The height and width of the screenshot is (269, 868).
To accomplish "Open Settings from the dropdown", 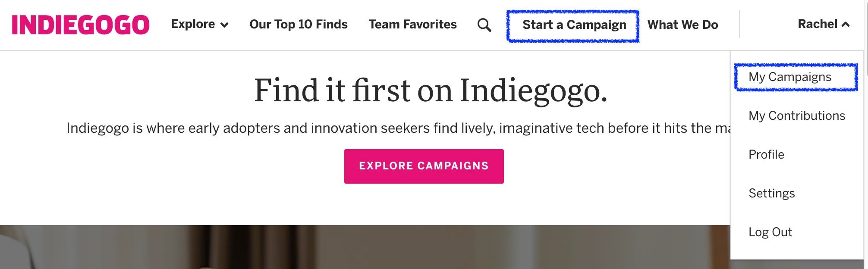I will [x=771, y=193].
